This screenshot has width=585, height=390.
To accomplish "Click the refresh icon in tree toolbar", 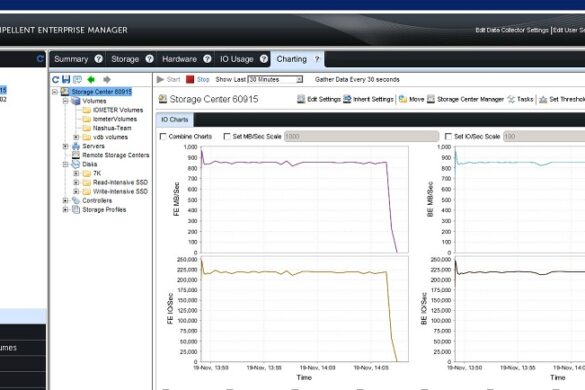I will point(56,79).
